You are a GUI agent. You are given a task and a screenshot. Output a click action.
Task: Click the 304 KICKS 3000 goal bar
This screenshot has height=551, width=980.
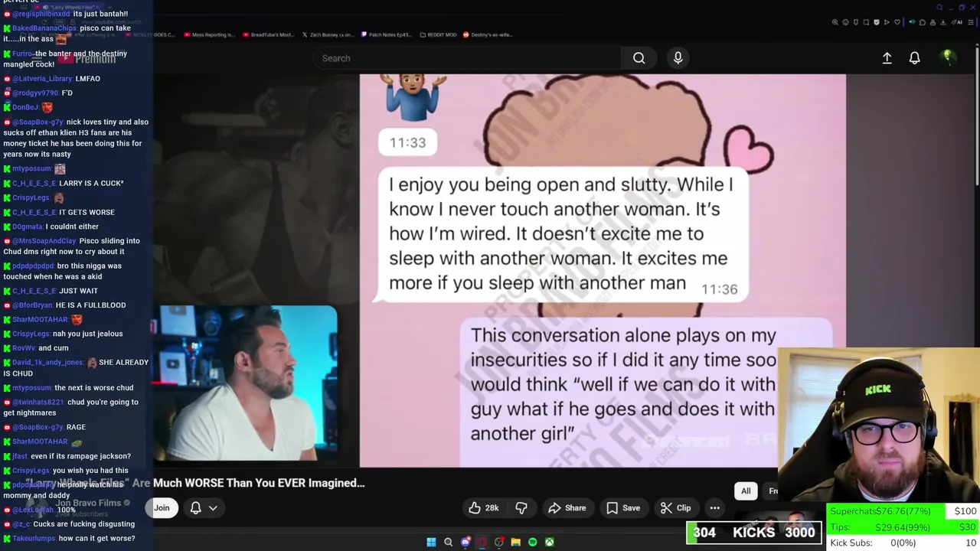pos(754,533)
